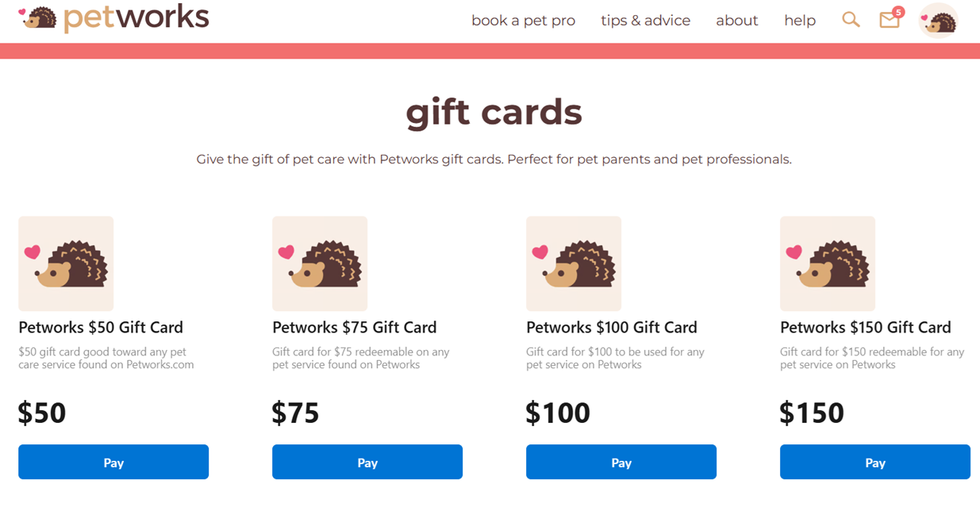Open the messages envelope icon
The image size is (980, 511).
coord(889,21)
